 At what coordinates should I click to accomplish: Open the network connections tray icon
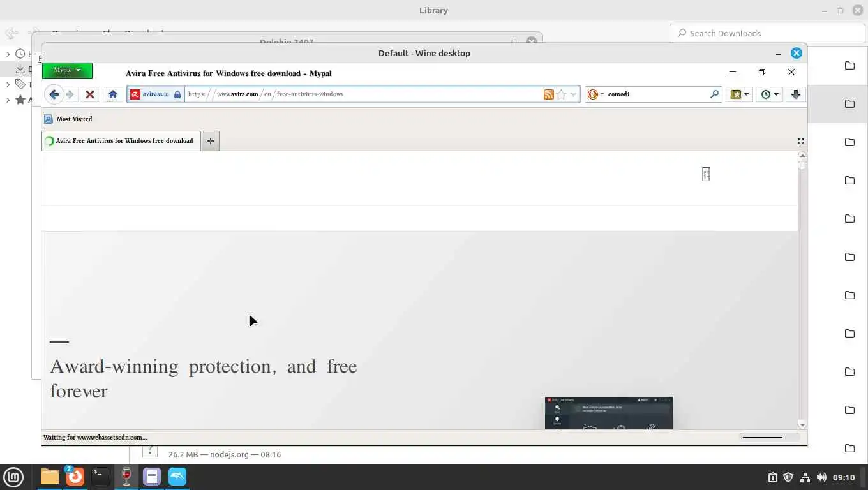click(x=805, y=477)
